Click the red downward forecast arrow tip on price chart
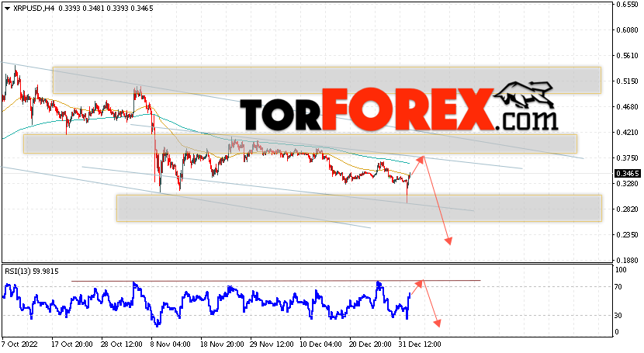This screenshot has height=353, width=644. [x=449, y=241]
